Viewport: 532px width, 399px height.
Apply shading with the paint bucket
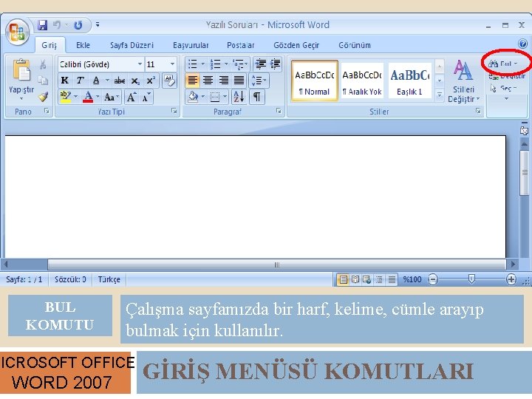[194, 97]
